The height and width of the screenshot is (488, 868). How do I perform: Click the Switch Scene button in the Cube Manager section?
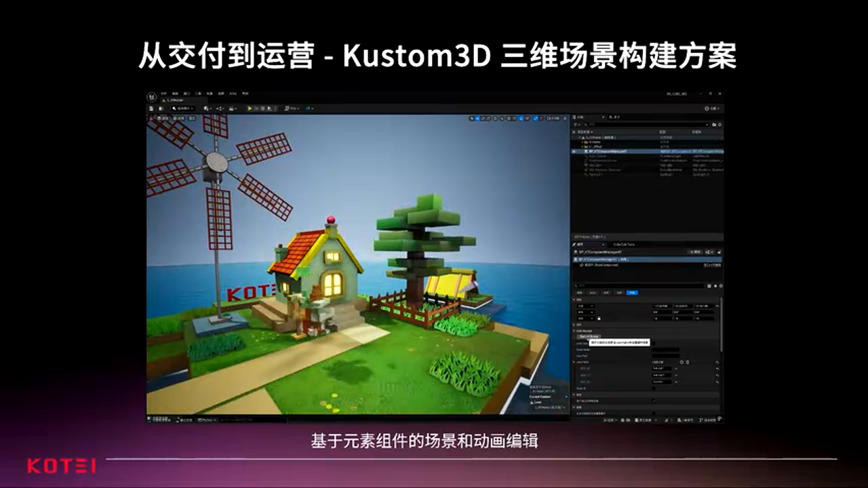click(589, 336)
